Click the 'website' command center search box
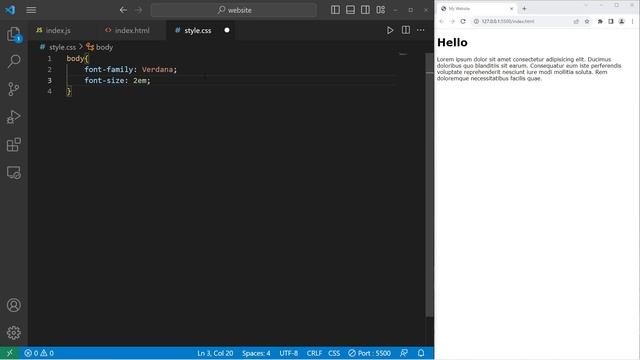Screen dimensions: 640x360 click(x=234, y=10)
